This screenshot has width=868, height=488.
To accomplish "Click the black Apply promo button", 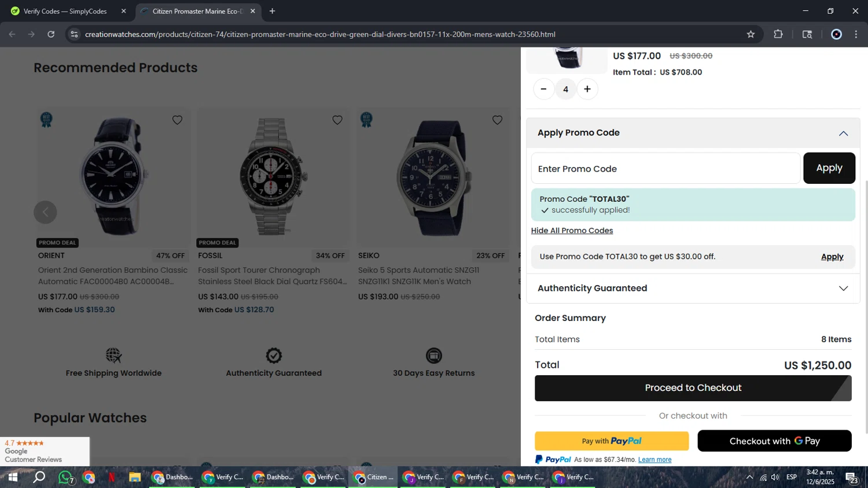I will point(829,168).
